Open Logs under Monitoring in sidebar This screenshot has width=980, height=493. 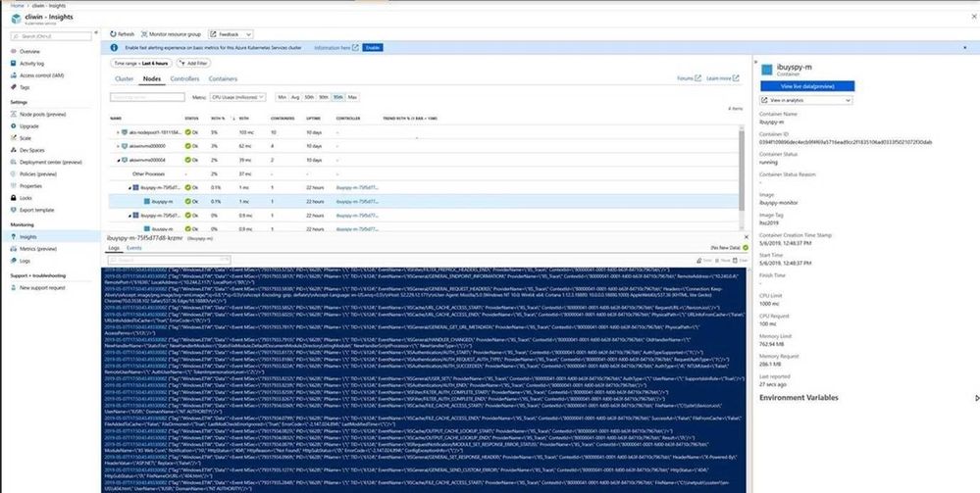pyautogui.click(x=25, y=261)
